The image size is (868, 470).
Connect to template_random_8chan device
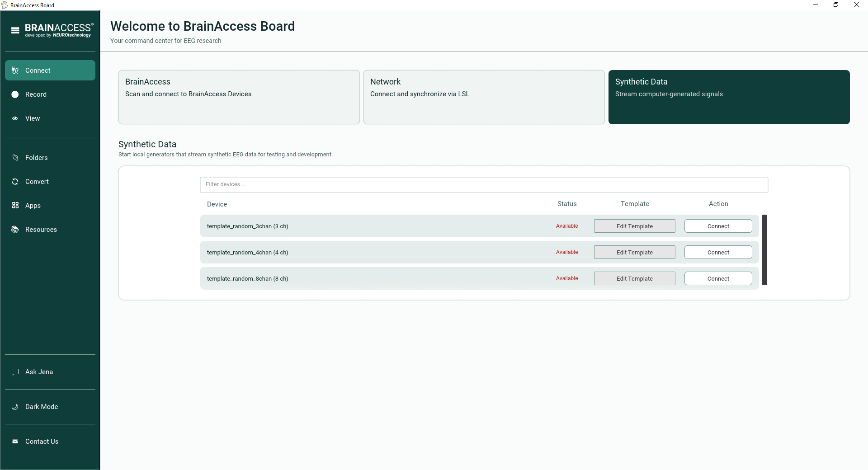718,278
